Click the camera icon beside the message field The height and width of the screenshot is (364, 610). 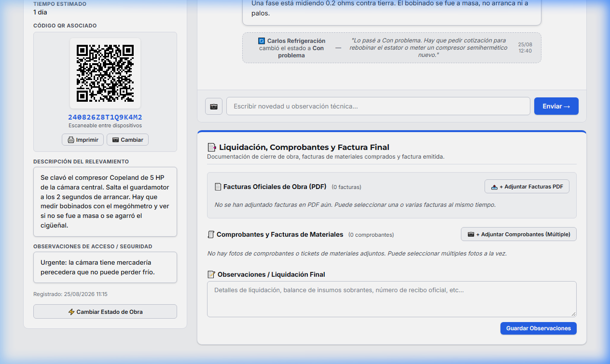point(214,107)
